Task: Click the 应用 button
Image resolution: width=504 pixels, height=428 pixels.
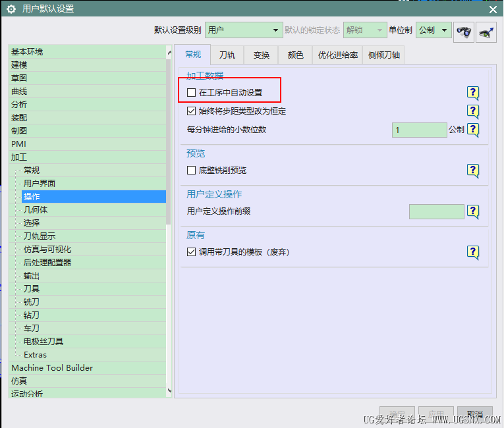Action: [436, 414]
